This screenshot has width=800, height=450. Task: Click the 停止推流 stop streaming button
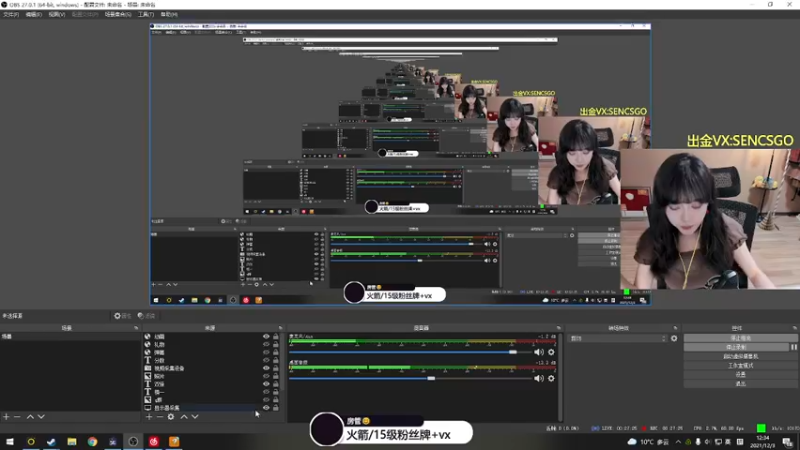(740, 338)
